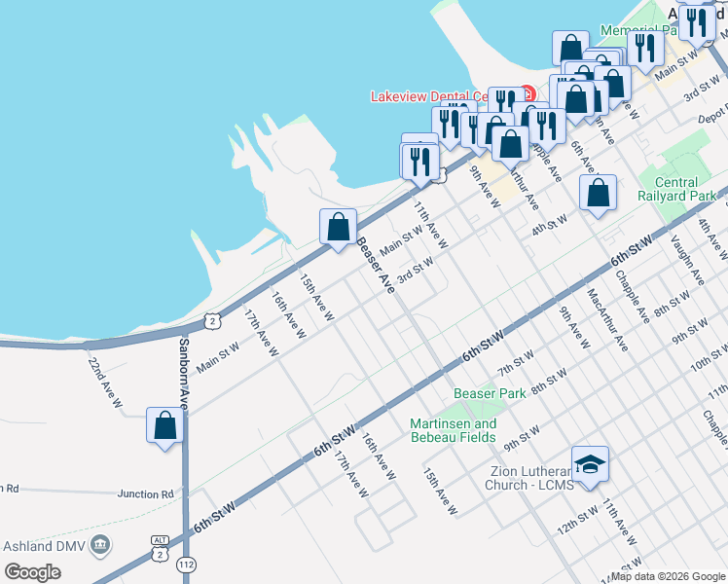Click the restaurant marker beside the Memorial Park label
Viewport: 728px width, 584px height.
645,51
